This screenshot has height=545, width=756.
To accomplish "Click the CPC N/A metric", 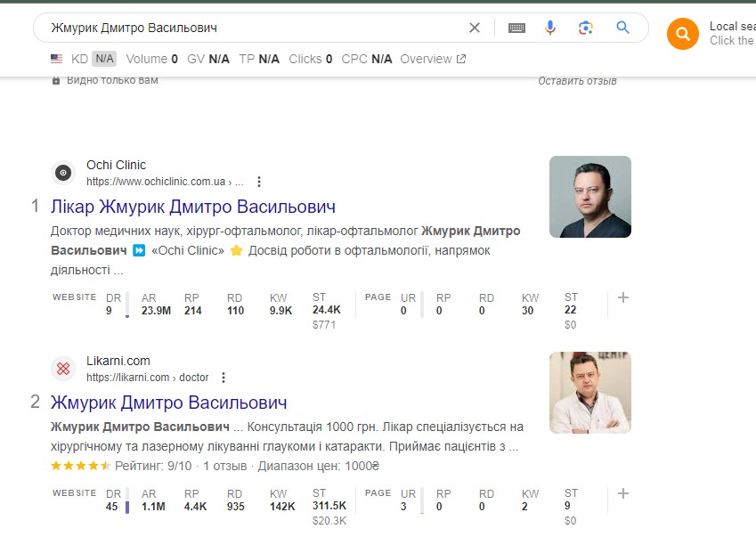I will pyautogui.click(x=367, y=59).
